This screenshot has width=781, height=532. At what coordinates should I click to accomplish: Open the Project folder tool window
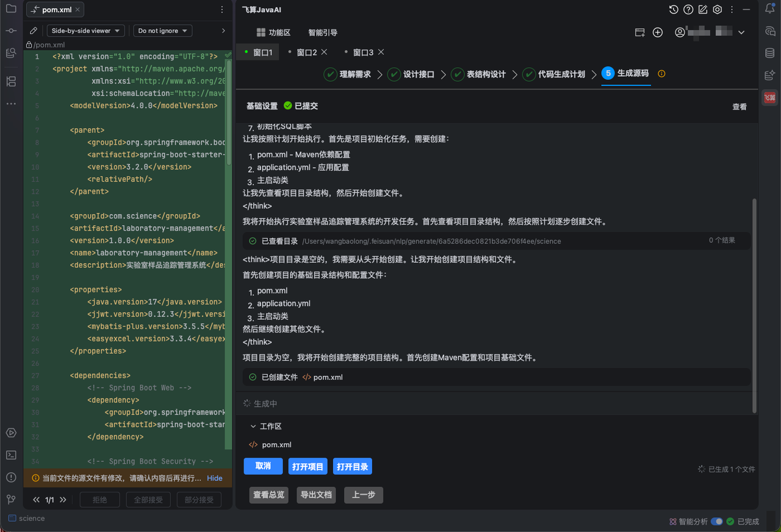(x=11, y=9)
